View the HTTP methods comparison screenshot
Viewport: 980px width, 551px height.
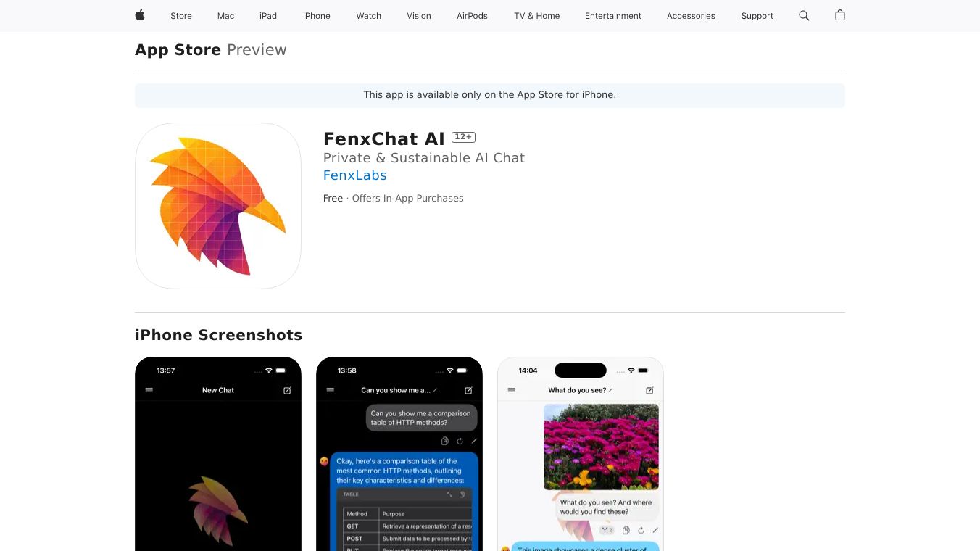[x=399, y=454]
